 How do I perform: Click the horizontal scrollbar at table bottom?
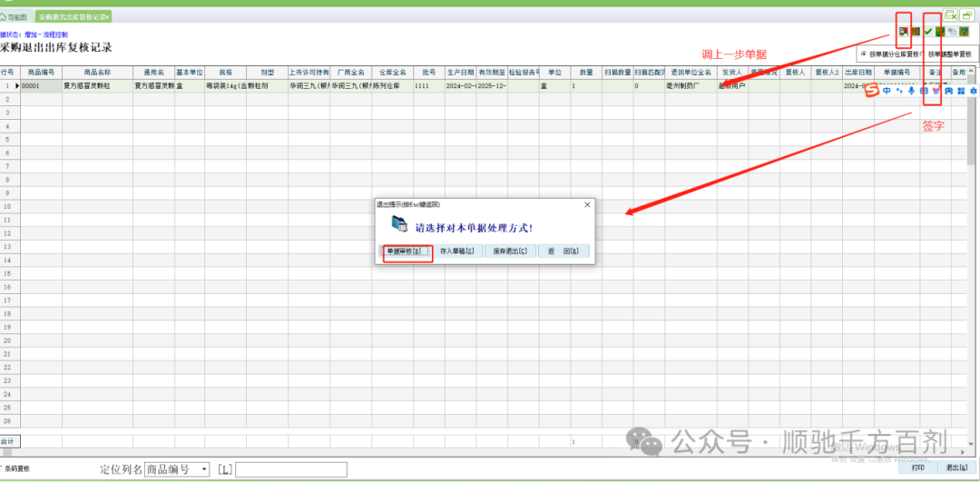tap(485, 451)
